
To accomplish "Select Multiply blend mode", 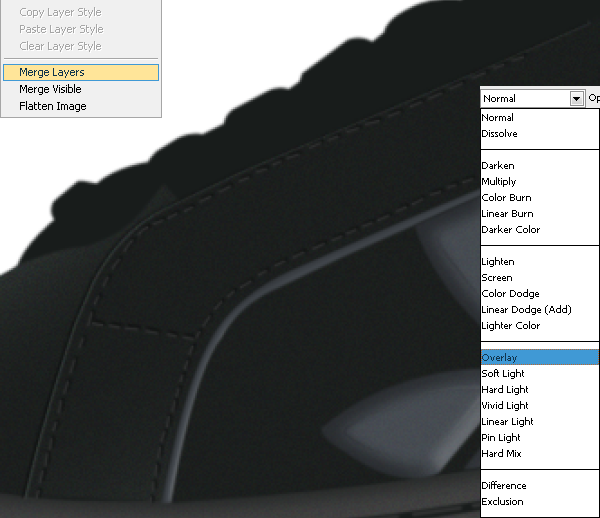I will tap(540, 182).
